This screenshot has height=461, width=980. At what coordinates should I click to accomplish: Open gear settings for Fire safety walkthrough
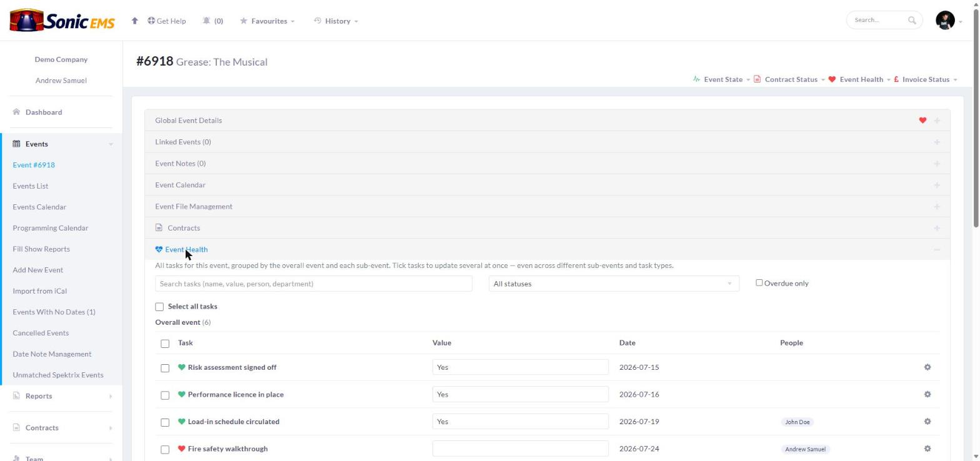tap(927, 449)
